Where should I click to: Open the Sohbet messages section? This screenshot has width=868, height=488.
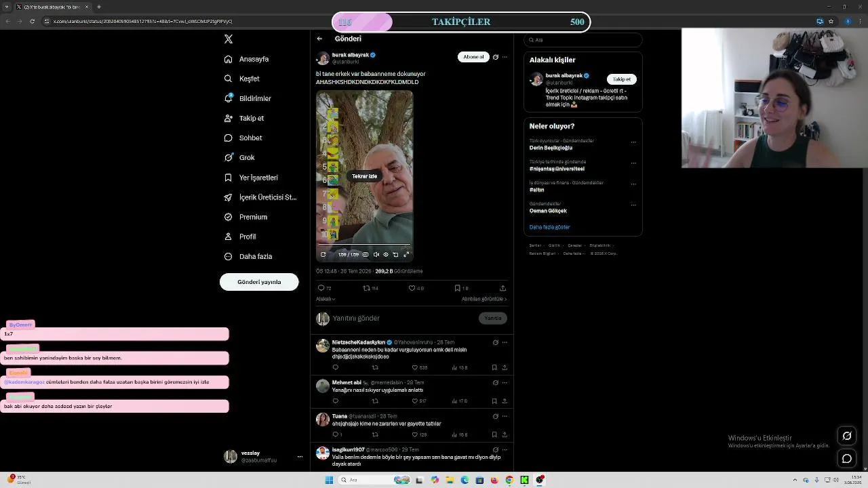243,138
